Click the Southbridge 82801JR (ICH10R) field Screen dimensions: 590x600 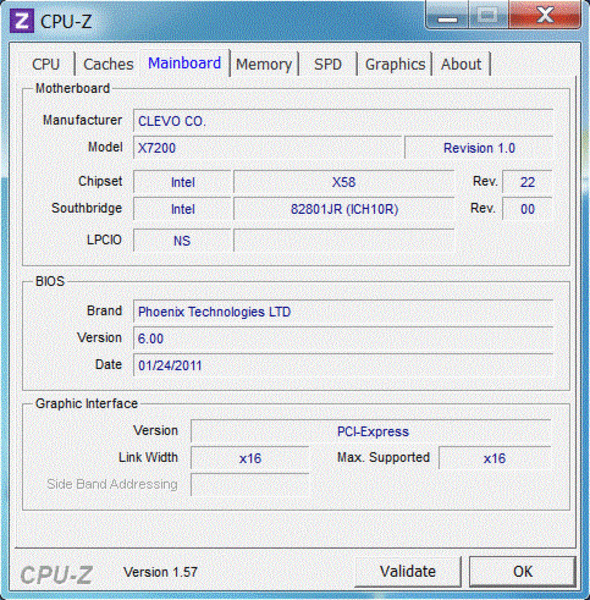click(x=344, y=209)
